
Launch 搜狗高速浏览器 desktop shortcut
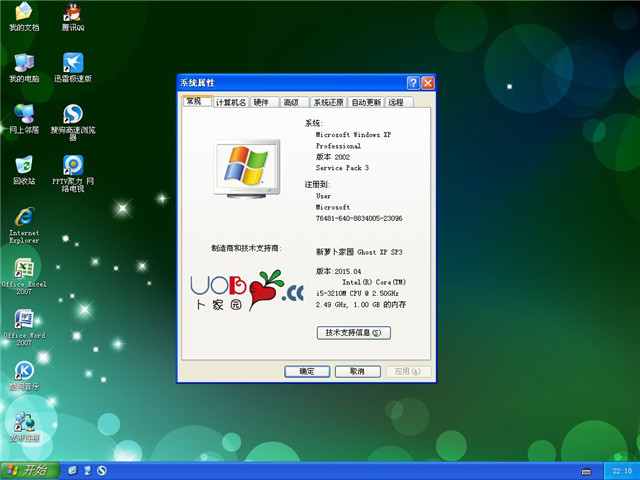click(x=73, y=122)
